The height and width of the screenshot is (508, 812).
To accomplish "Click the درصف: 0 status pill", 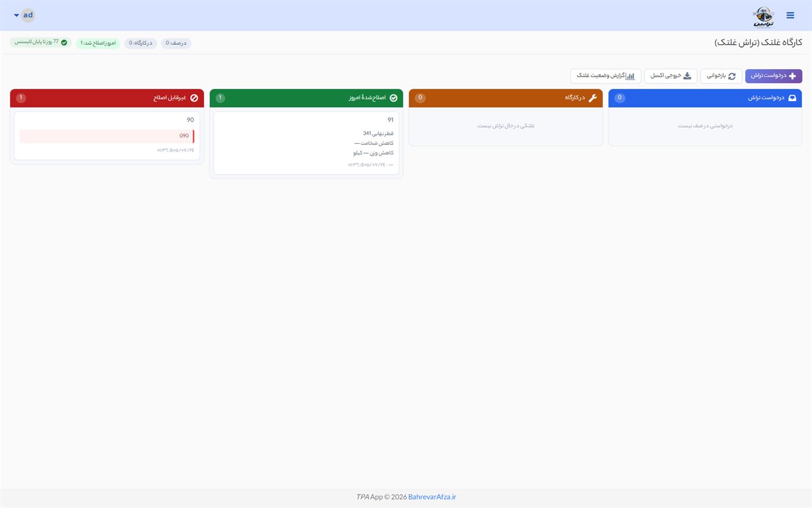I will 176,44.
